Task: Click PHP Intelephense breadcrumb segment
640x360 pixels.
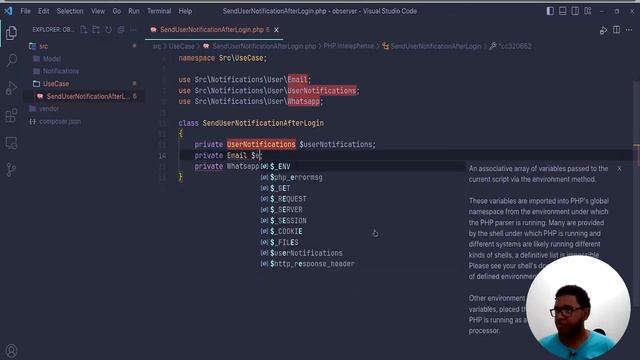Action: pyautogui.click(x=349, y=46)
